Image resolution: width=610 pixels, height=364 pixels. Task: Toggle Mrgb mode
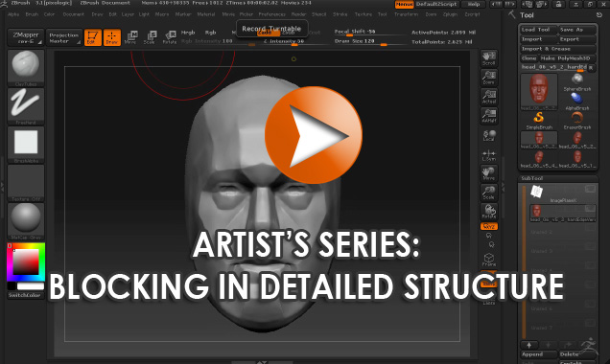[x=188, y=33]
